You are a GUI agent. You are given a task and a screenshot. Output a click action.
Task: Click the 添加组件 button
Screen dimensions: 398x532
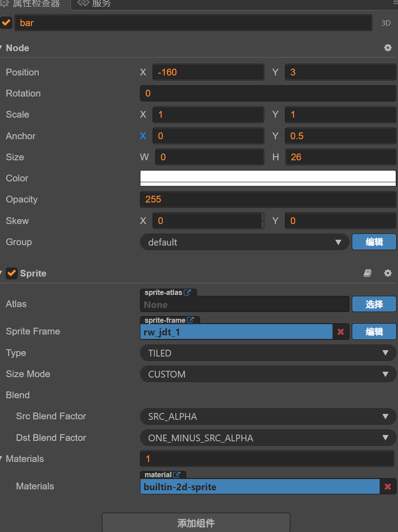point(196,523)
